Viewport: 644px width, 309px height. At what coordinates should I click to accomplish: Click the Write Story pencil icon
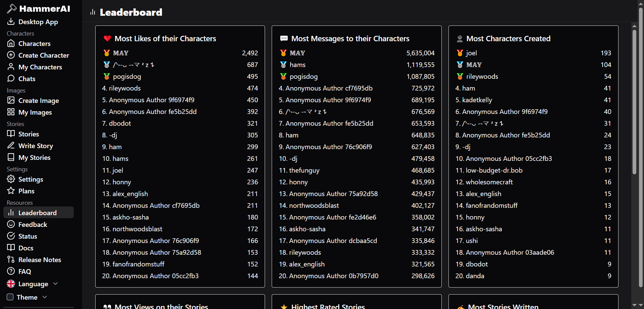pyautogui.click(x=11, y=145)
